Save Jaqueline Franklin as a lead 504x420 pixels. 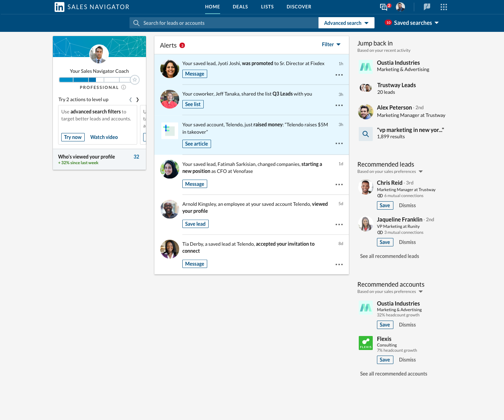click(385, 242)
